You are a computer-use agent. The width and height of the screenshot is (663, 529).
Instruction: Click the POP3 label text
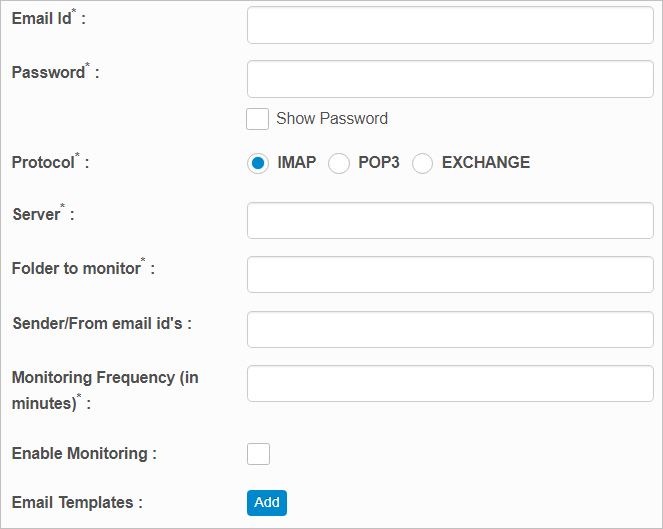click(x=379, y=163)
